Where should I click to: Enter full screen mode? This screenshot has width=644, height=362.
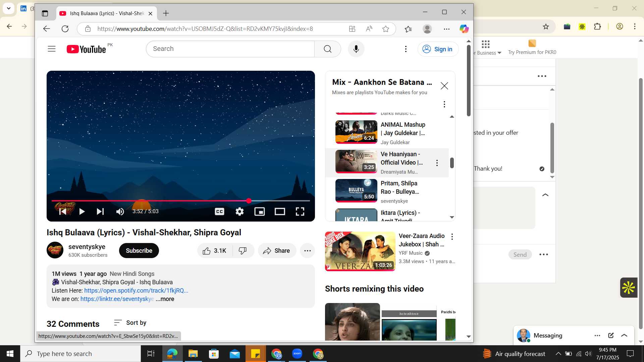300,212
